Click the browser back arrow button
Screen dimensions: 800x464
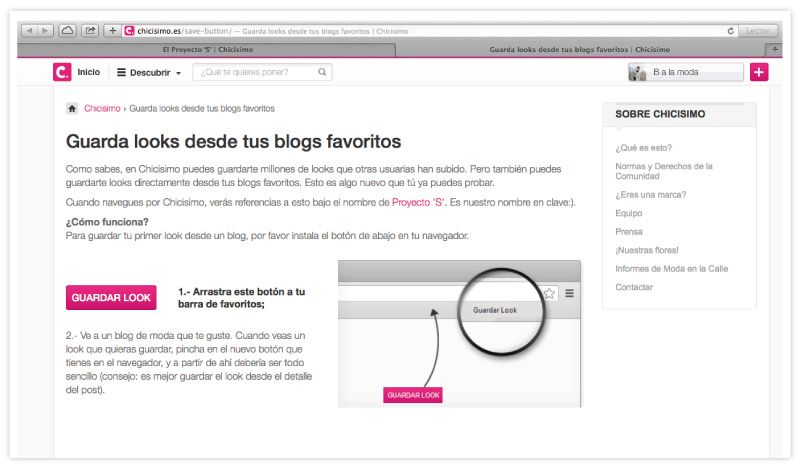point(29,31)
